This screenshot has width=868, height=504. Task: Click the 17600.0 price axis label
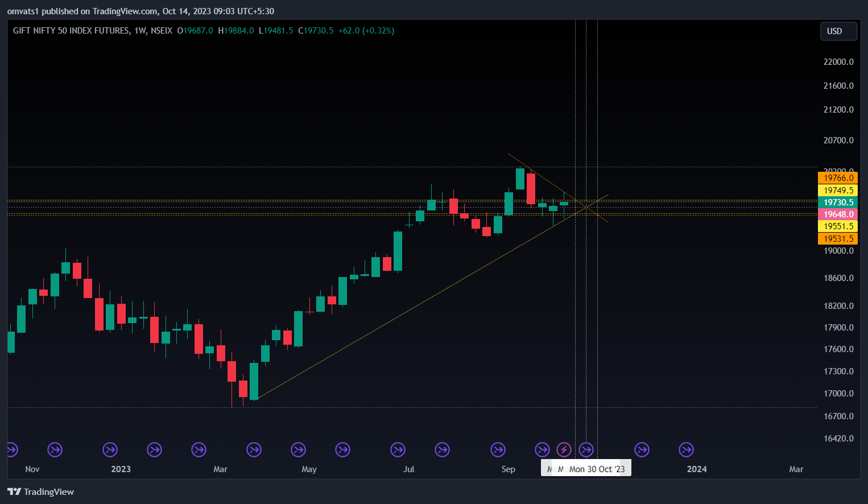point(838,349)
